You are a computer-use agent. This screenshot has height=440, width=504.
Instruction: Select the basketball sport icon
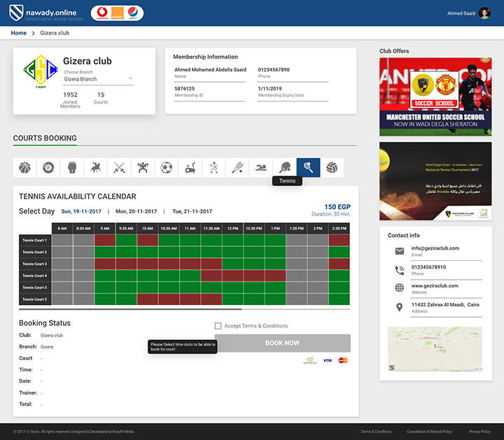tap(25, 168)
